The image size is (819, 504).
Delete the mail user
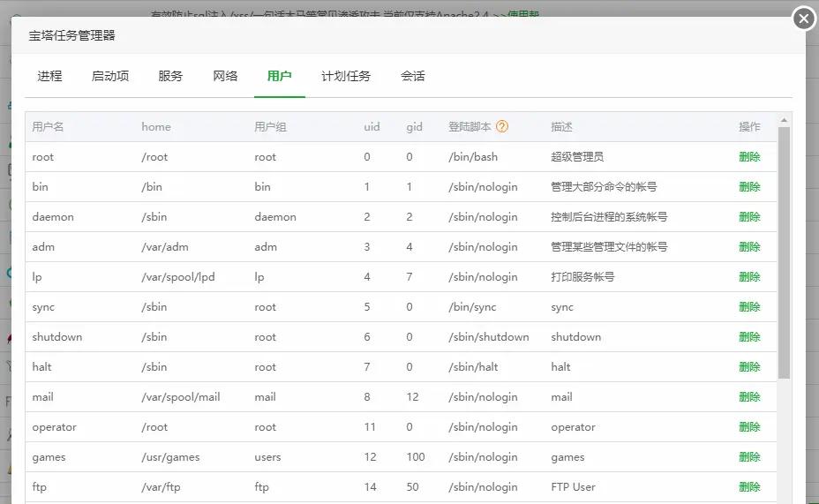[749, 397]
